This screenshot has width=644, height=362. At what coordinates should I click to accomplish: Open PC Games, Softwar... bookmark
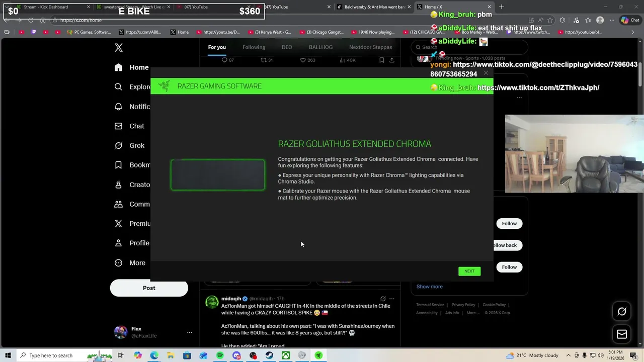pos(89,32)
